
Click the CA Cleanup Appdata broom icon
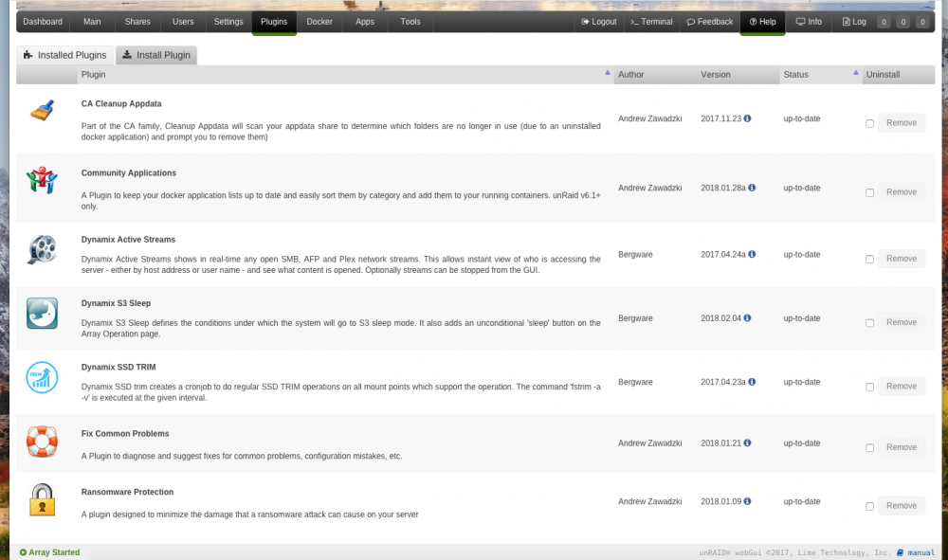[x=42, y=111]
